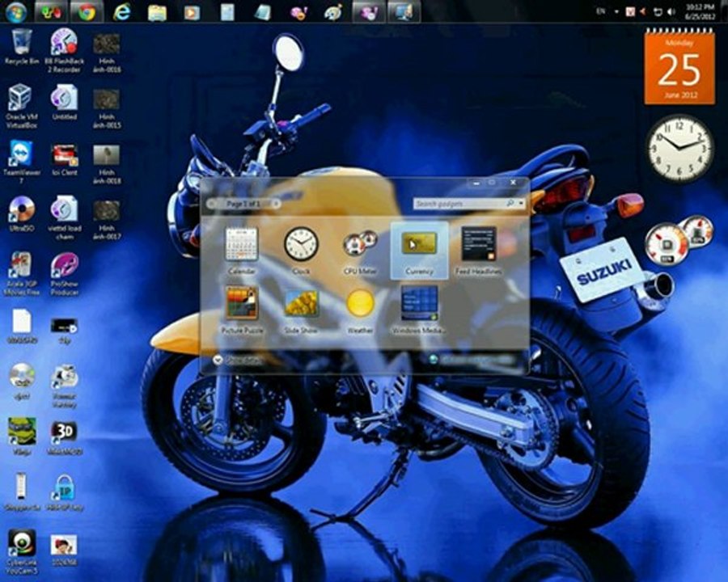
Task: Open the Hình ảnh-0015 image thumbnail
Action: 107,108
